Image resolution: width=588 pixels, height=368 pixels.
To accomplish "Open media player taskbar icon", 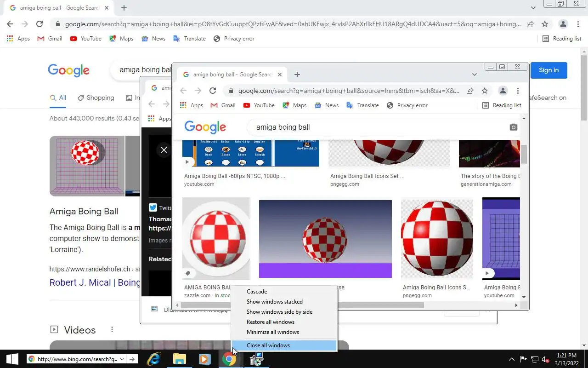I will coord(204,359).
